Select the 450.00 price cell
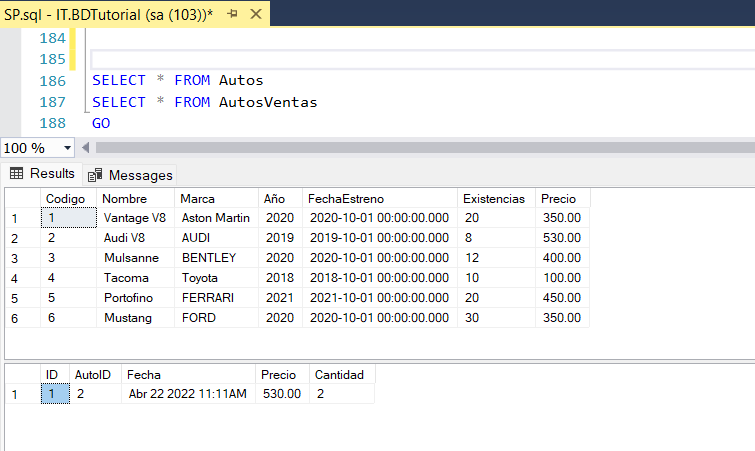The width and height of the screenshot is (755, 451). tap(562, 298)
